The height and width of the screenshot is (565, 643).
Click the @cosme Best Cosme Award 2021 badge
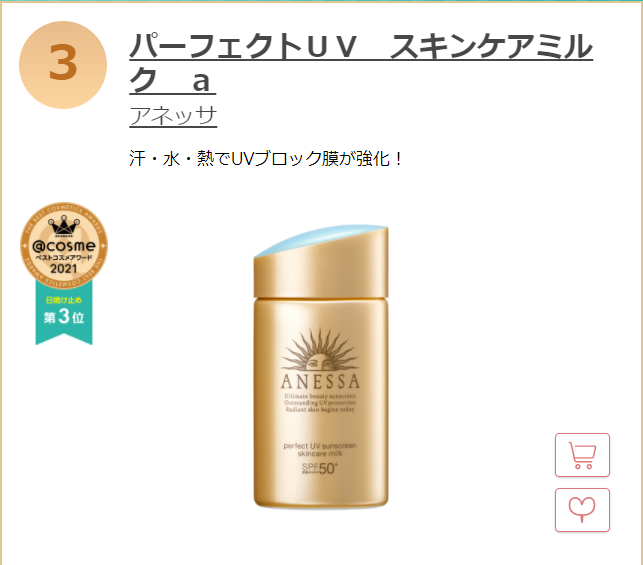pos(64,245)
